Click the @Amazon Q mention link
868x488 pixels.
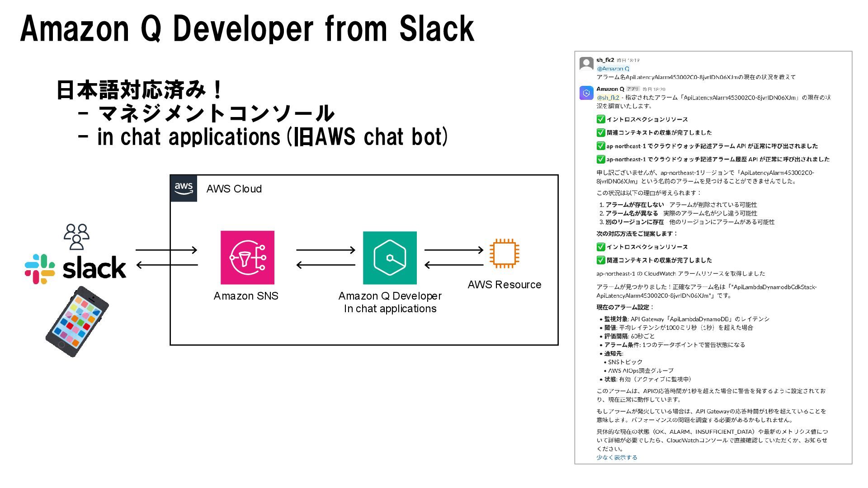pyautogui.click(x=613, y=69)
